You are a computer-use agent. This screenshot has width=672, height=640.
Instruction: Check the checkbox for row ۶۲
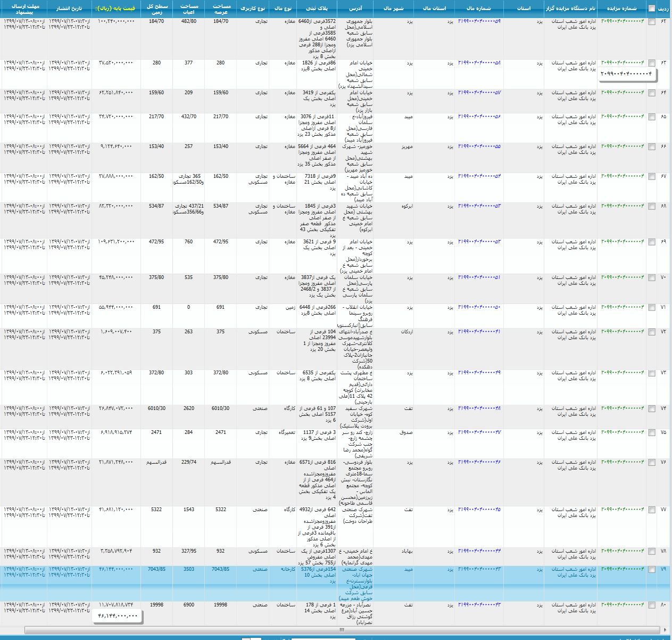pos(652,22)
